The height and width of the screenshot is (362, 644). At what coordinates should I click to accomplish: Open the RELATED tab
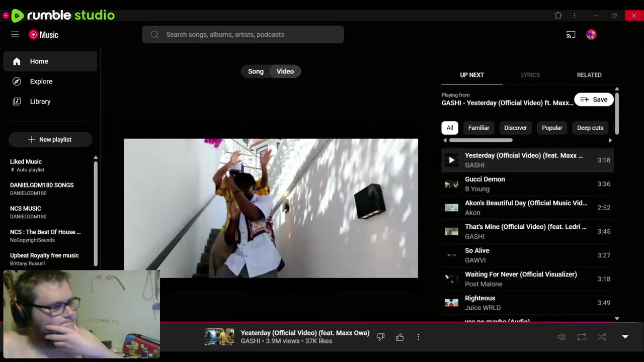coord(589,75)
